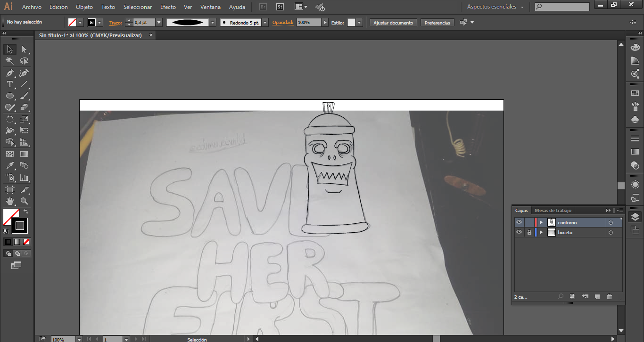Select the Line Segment tool
This screenshot has width=644, height=342.
point(24,84)
